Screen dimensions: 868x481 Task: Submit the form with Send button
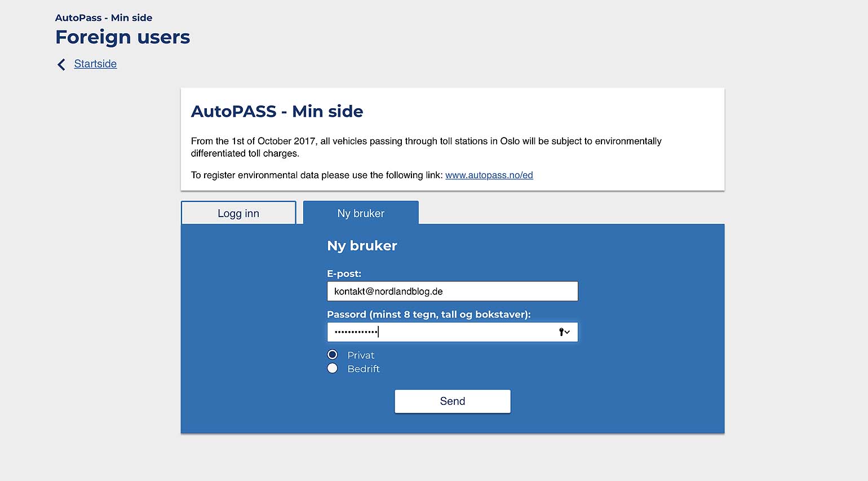pos(453,401)
